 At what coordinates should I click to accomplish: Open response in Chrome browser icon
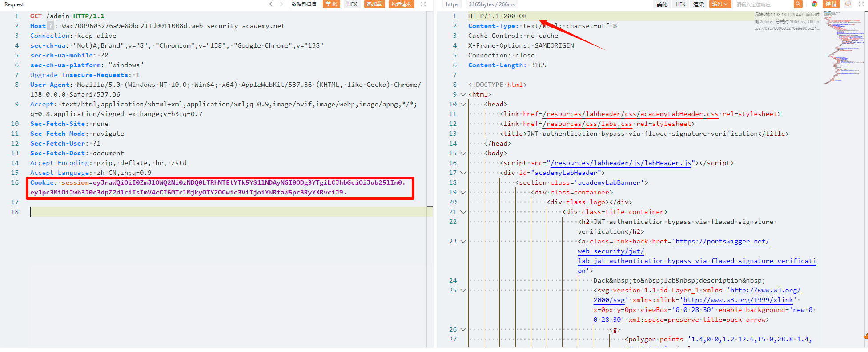(815, 4)
